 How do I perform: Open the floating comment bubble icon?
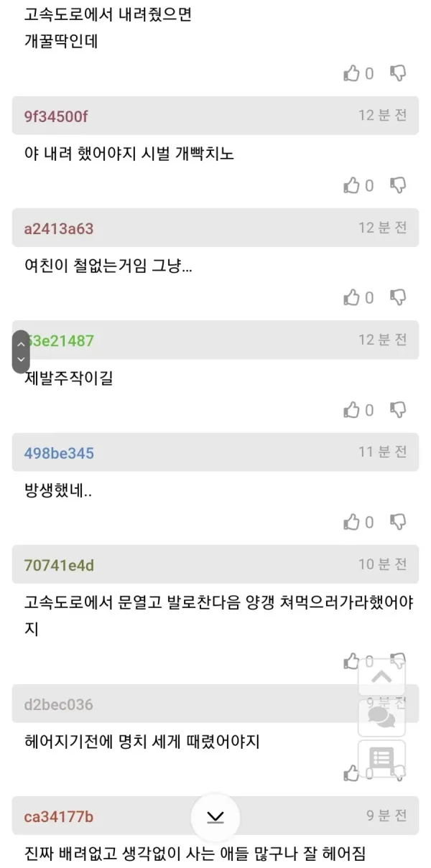[381, 717]
